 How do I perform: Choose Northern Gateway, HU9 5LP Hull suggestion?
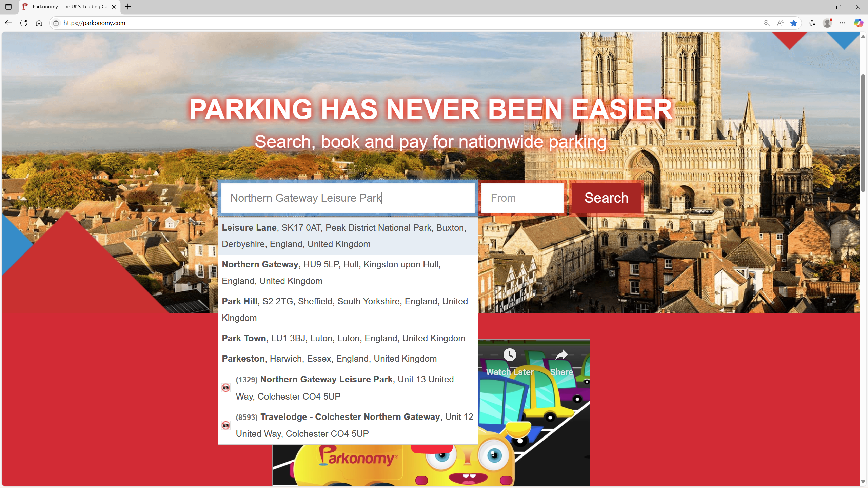(348, 273)
